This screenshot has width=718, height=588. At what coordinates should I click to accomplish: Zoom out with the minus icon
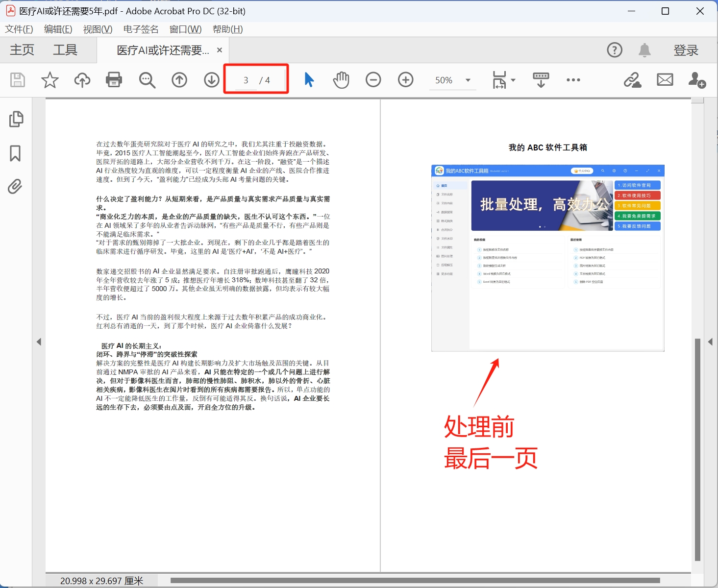click(x=373, y=79)
